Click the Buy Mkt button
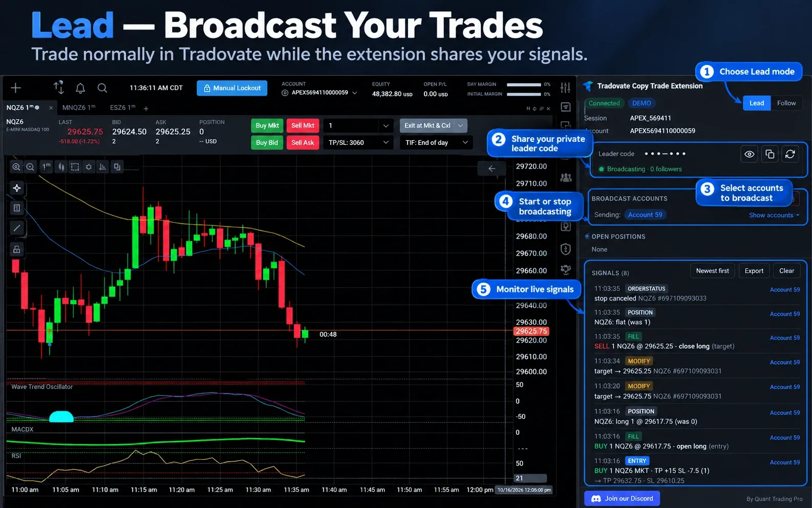This screenshot has height=508, width=812. (x=267, y=125)
